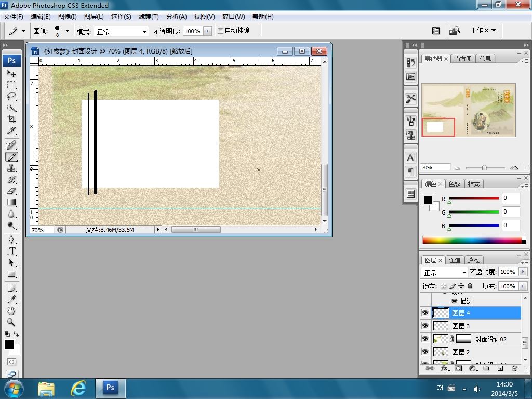
Task: Open the 图像(I) menu
Action: click(x=68, y=16)
